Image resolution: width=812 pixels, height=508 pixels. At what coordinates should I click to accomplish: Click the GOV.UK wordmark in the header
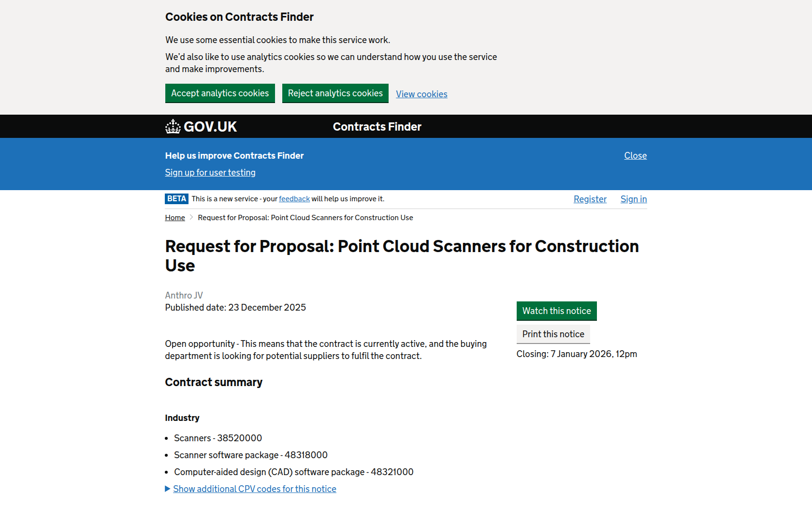click(x=210, y=127)
